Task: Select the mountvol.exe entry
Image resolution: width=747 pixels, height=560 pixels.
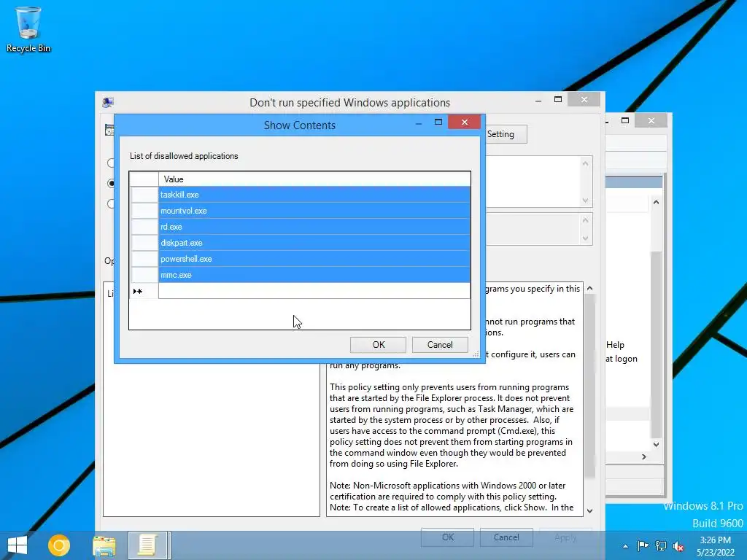Action: pos(314,211)
